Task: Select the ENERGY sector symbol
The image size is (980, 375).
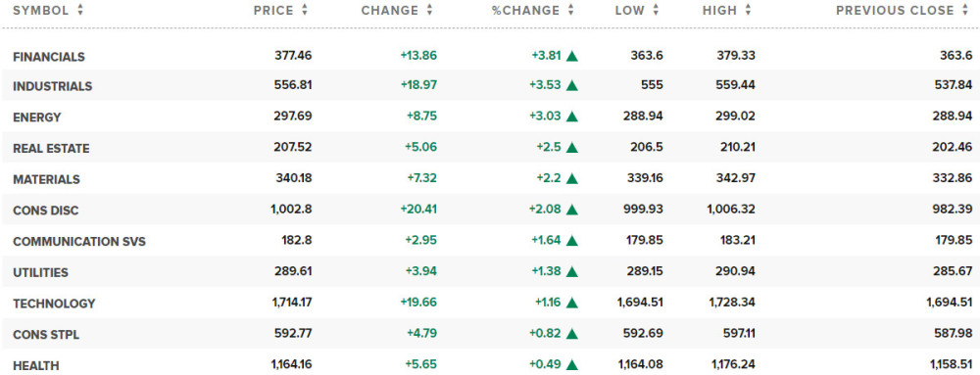Action: coord(37,117)
